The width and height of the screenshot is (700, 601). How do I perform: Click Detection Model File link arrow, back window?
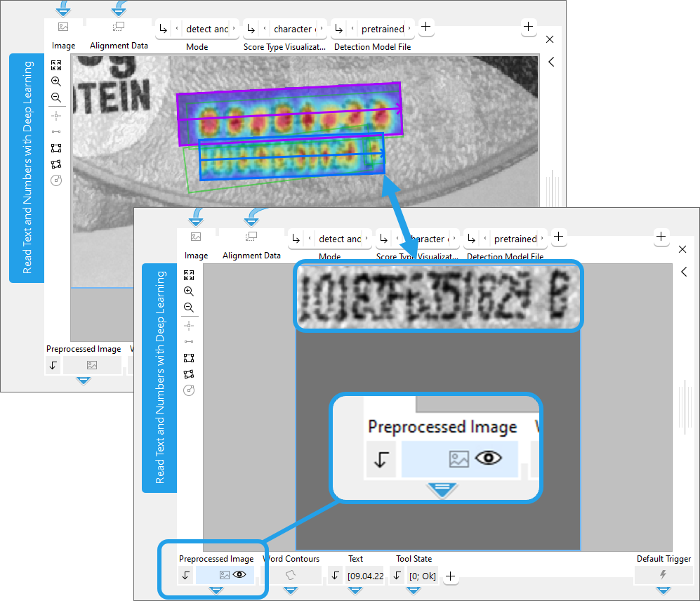(x=339, y=29)
